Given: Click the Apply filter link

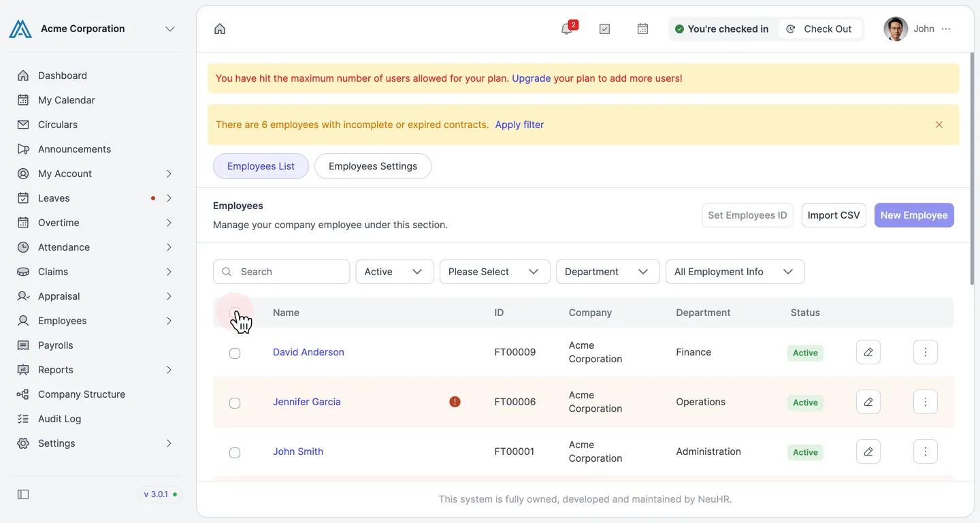Looking at the screenshot, I should (x=519, y=125).
